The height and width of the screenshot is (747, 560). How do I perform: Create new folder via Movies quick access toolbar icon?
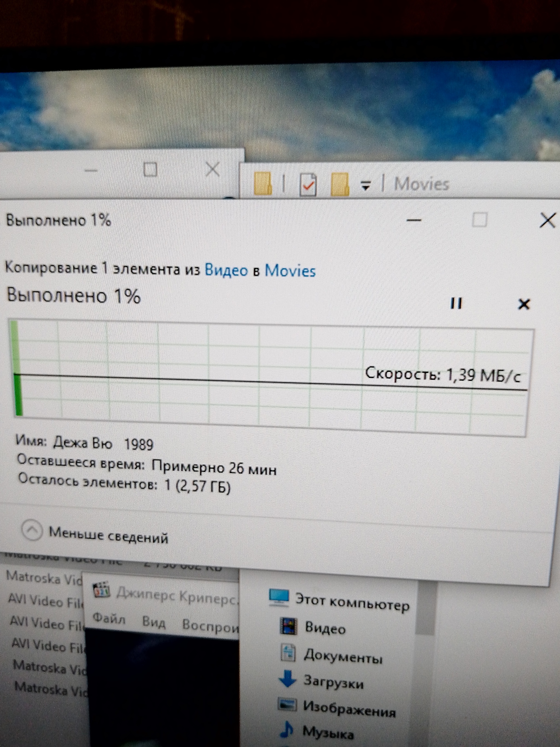(x=340, y=184)
